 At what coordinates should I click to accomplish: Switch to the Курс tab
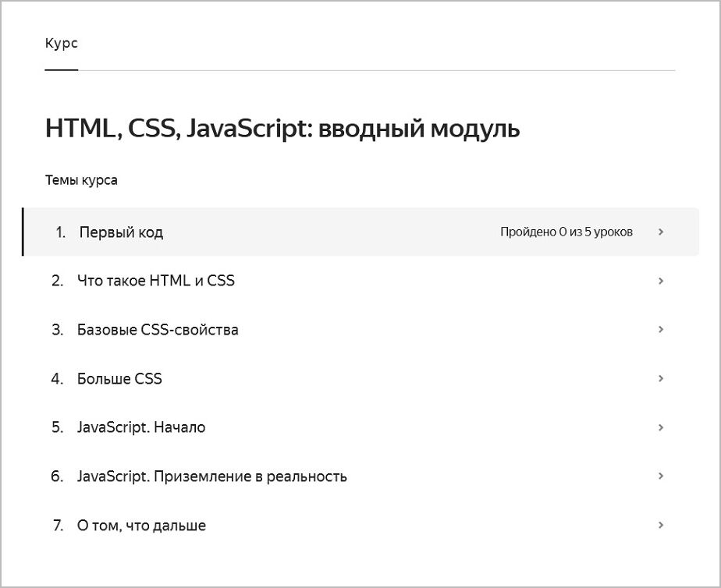coord(61,44)
